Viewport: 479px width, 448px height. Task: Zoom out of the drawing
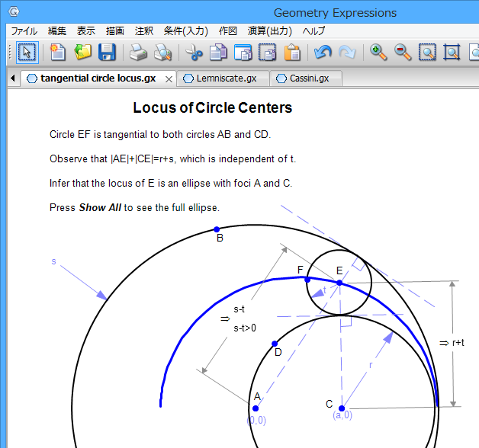403,53
